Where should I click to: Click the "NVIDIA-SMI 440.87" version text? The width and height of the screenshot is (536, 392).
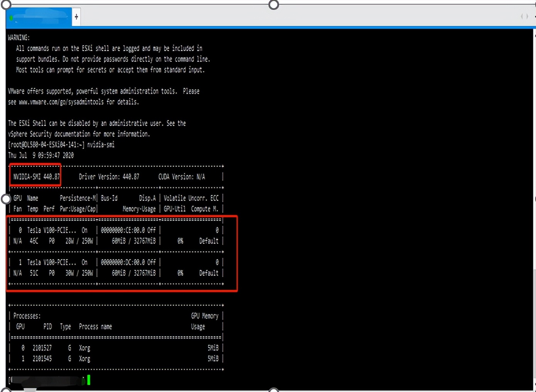(x=37, y=177)
